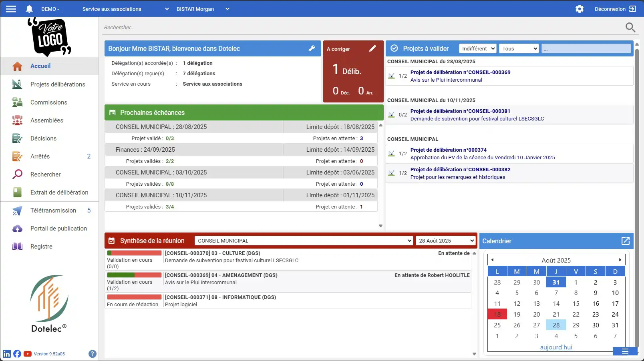Open the help question mark icon
This screenshot has width=644, height=361.
[x=93, y=354]
